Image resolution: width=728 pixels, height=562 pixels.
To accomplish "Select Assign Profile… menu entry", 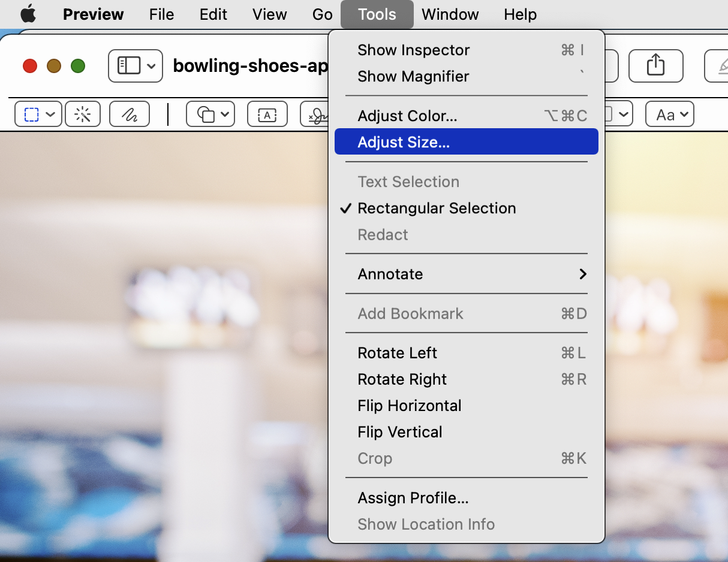I will click(x=467, y=498).
